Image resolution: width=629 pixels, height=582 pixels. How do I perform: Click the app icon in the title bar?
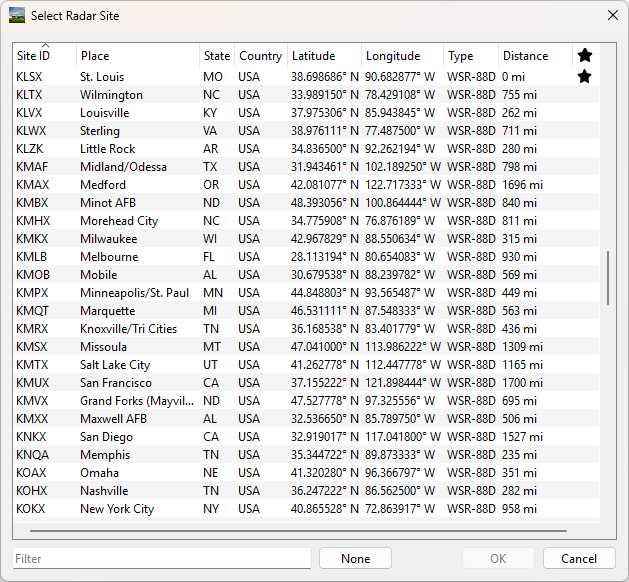(17, 16)
